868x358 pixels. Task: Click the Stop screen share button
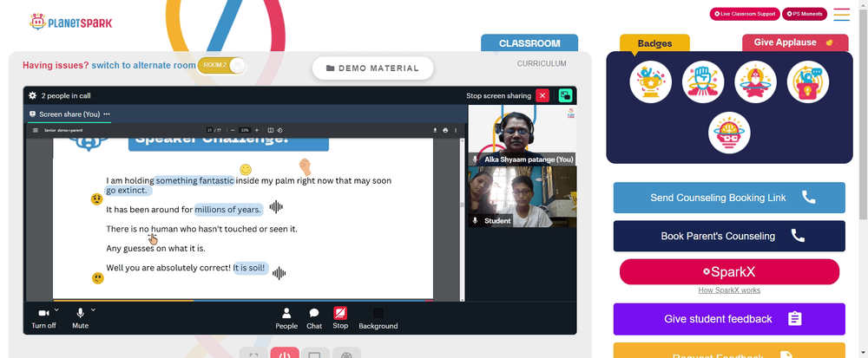340,318
